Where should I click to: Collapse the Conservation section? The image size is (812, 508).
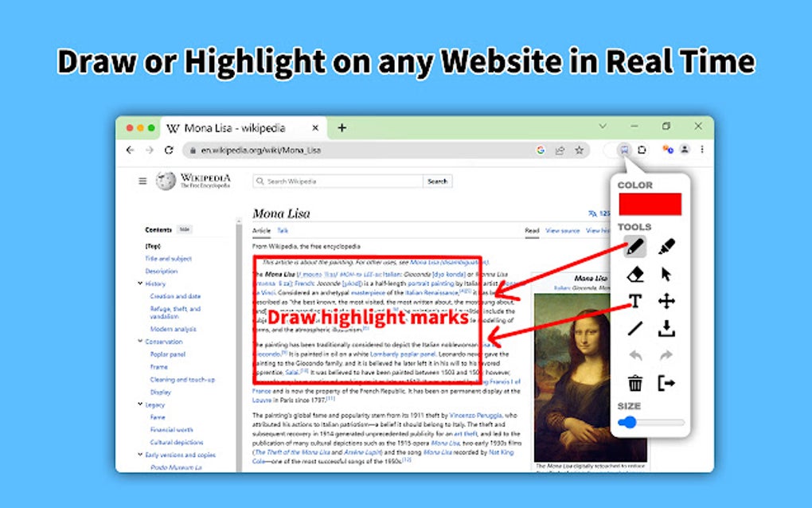tap(139, 341)
